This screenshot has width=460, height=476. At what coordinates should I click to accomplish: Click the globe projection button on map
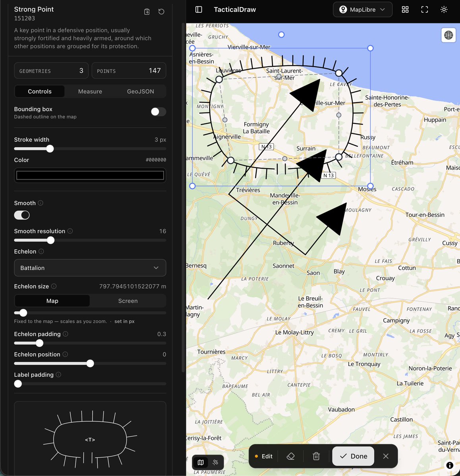click(x=448, y=35)
